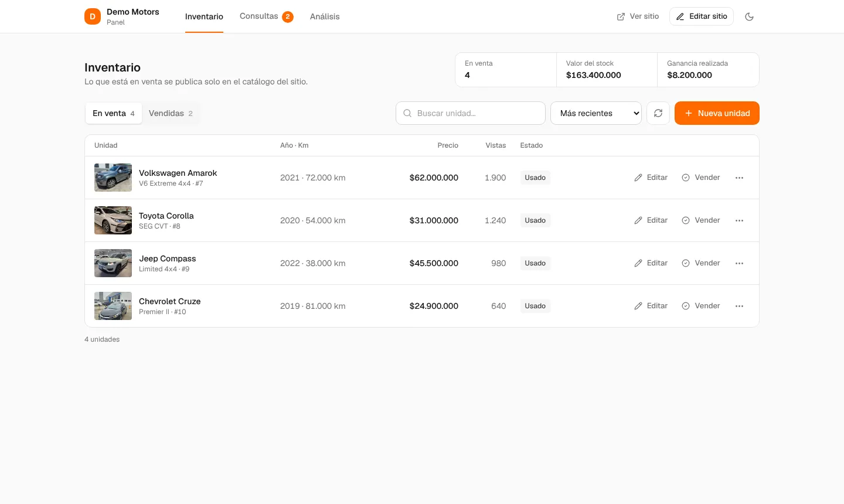
Task: Open the Jeep Compass thumbnail photo
Action: pos(113,263)
